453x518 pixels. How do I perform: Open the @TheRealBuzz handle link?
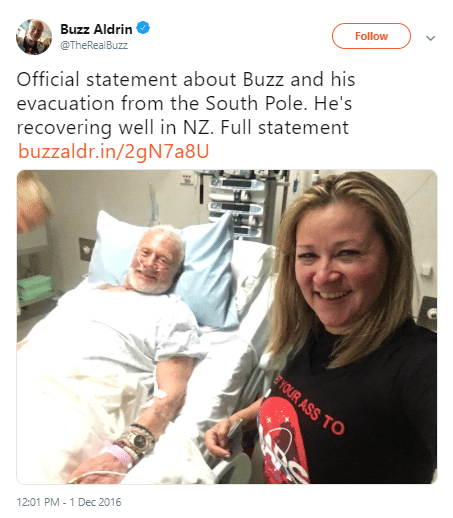(94, 45)
